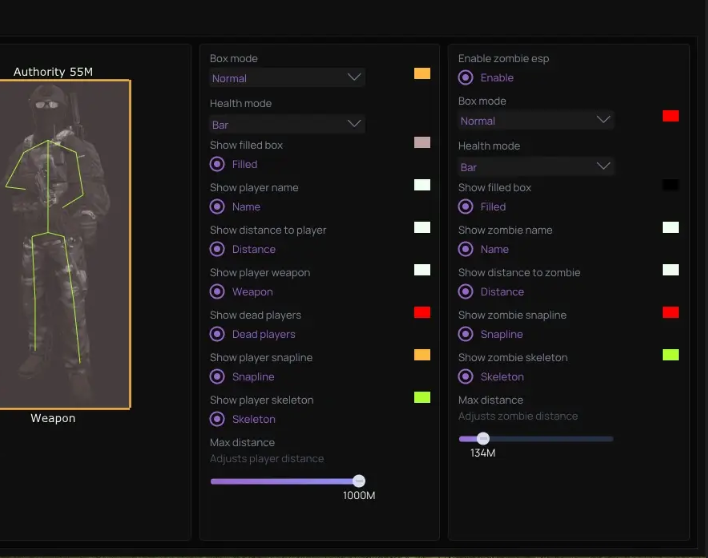Toggle the player Skeleton option
708x558 pixels.
click(217, 419)
